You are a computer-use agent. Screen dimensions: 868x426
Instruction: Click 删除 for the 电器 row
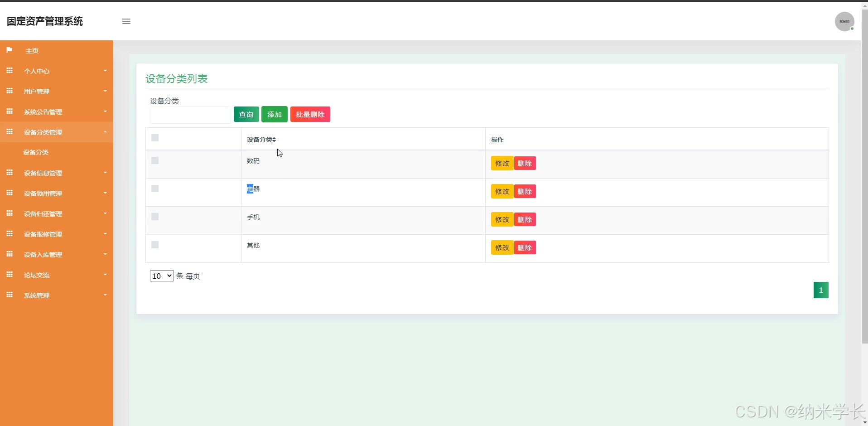point(525,191)
